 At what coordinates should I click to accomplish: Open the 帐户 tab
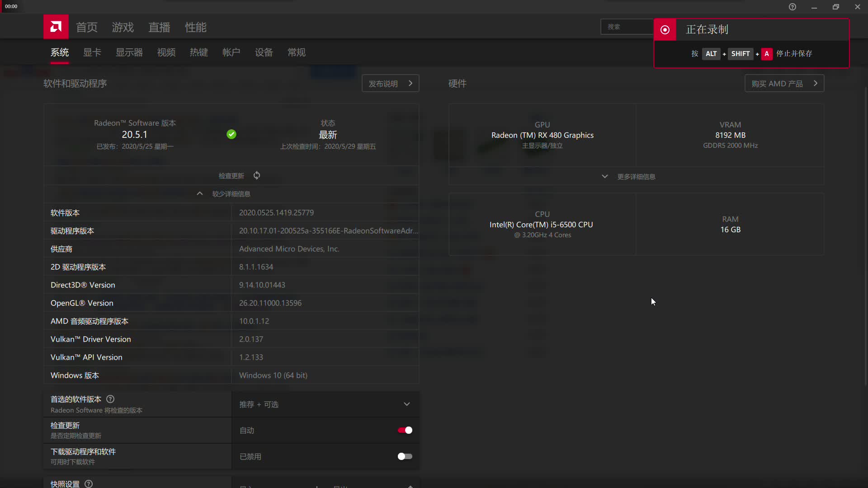(231, 52)
